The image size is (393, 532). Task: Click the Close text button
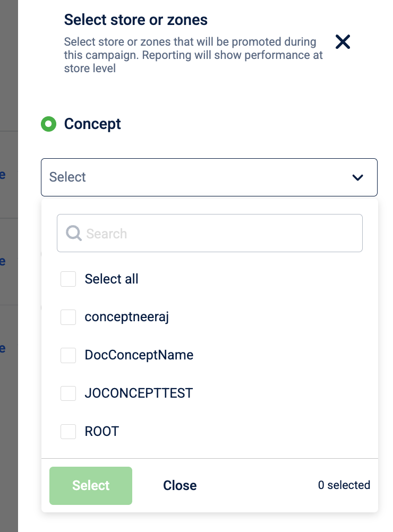coord(180,485)
